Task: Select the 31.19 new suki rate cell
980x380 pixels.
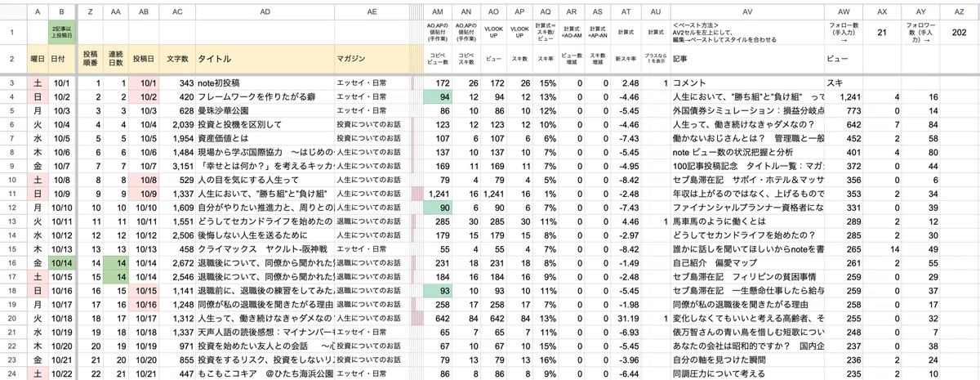Action: tap(626, 319)
